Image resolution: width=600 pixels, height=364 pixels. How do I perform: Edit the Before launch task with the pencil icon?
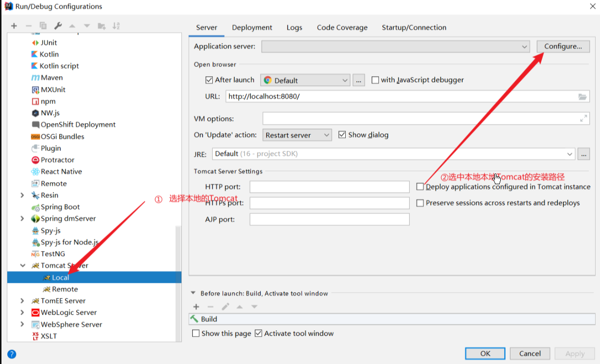pos(225,307)
